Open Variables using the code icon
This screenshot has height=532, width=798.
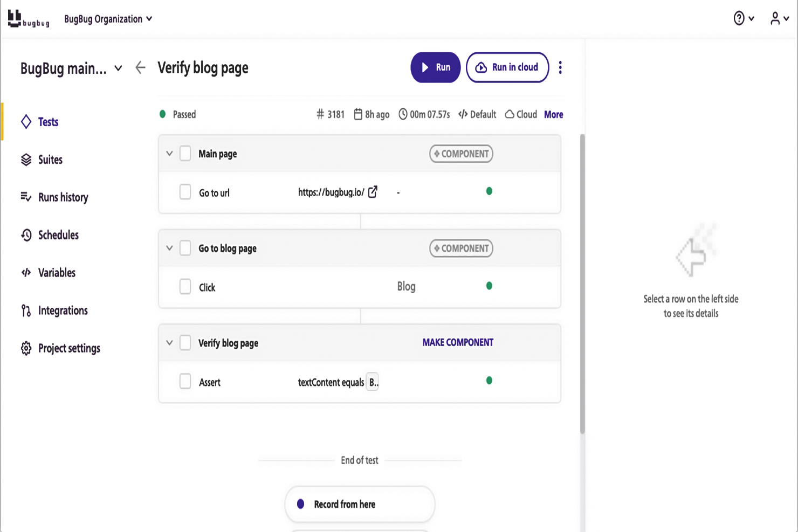26,273
